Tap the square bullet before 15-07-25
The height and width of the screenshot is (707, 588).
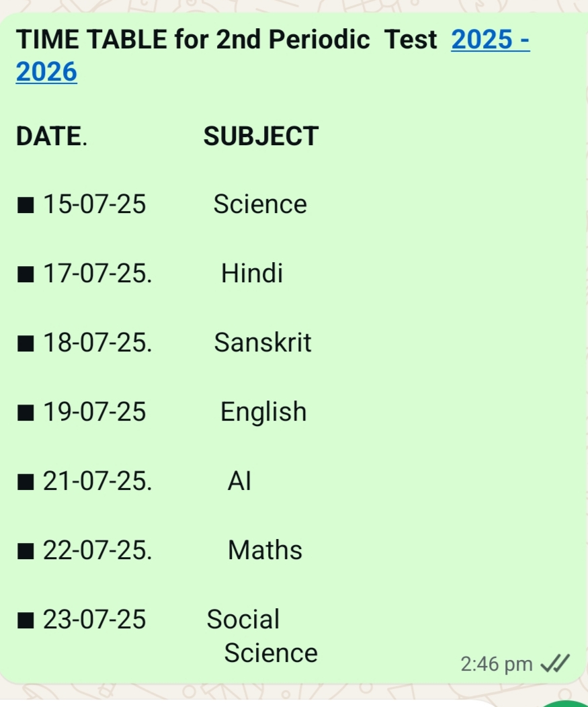(x=26, y=205)
